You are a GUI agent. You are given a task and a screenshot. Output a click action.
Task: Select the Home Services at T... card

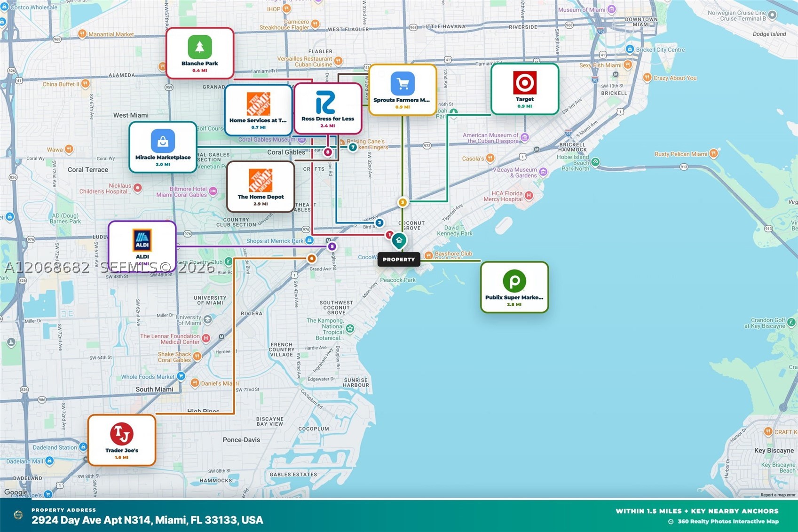tap(258, 110)
